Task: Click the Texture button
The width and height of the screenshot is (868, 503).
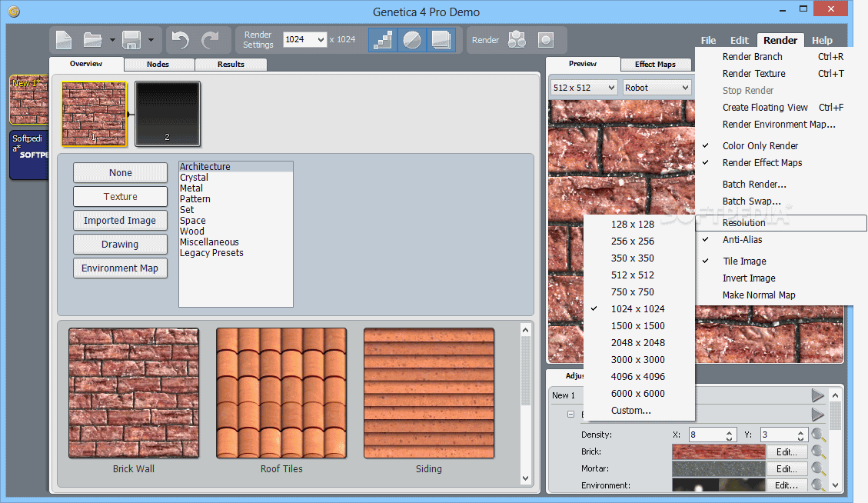Action: point(120,197)
